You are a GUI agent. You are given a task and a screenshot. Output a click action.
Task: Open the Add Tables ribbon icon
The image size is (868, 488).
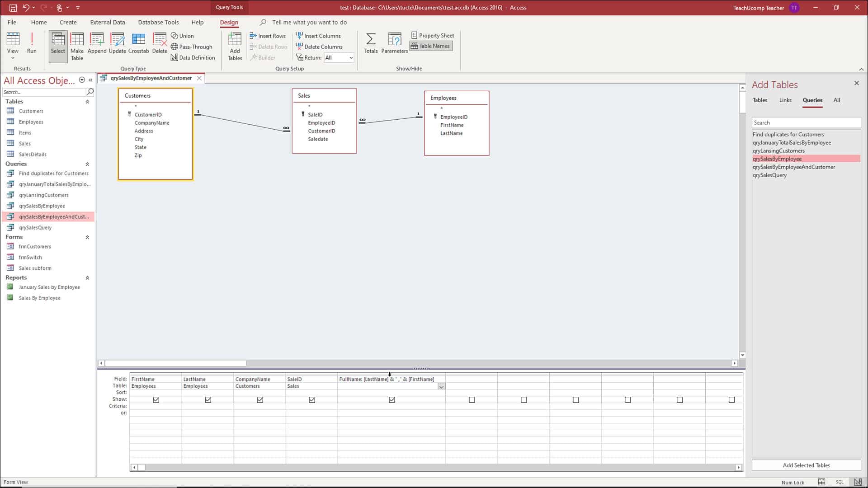point(235,47)
